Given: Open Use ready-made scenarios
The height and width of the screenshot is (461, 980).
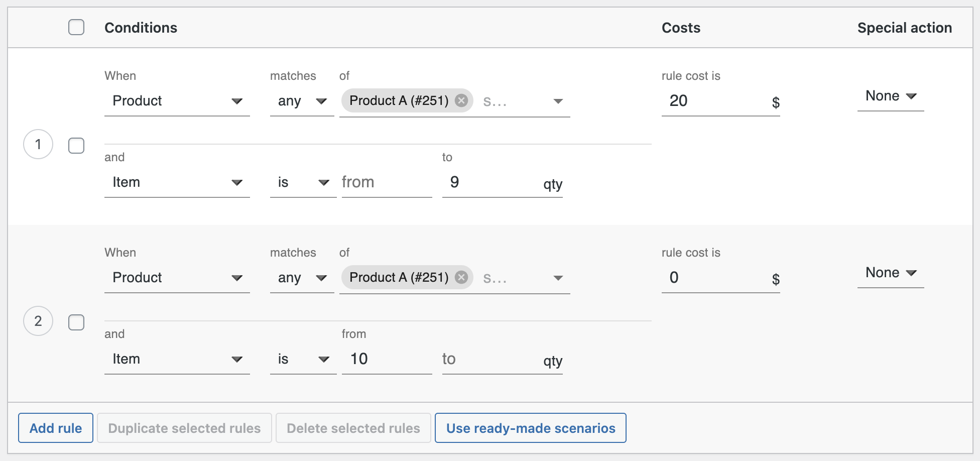Looking at the screenshot, I should coord(530,428).
